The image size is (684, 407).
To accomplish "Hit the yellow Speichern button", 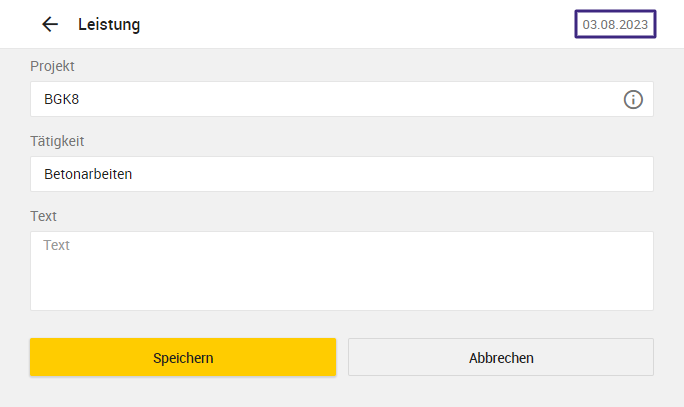I will [x=183, y=357].
